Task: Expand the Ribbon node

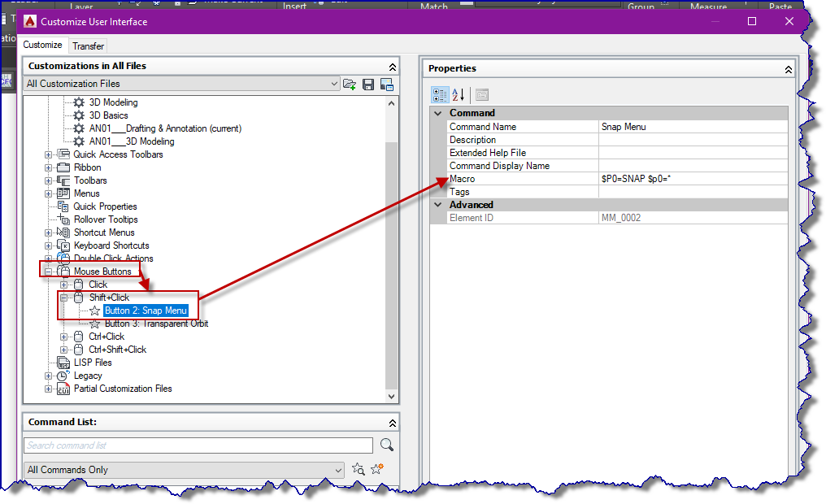Action: tap(49, 168)
